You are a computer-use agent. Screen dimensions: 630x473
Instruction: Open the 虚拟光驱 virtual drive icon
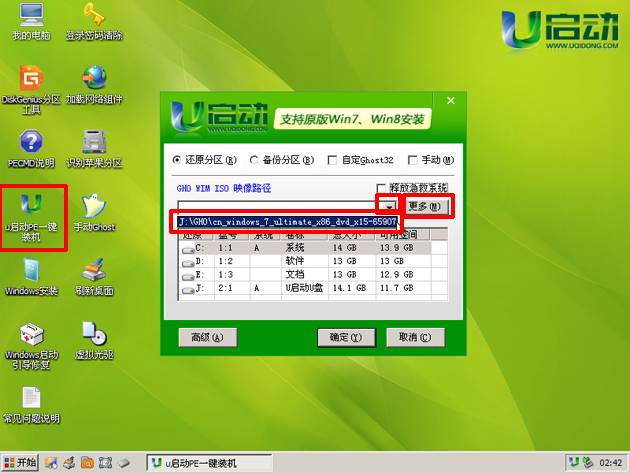click(x=94, y=333)
